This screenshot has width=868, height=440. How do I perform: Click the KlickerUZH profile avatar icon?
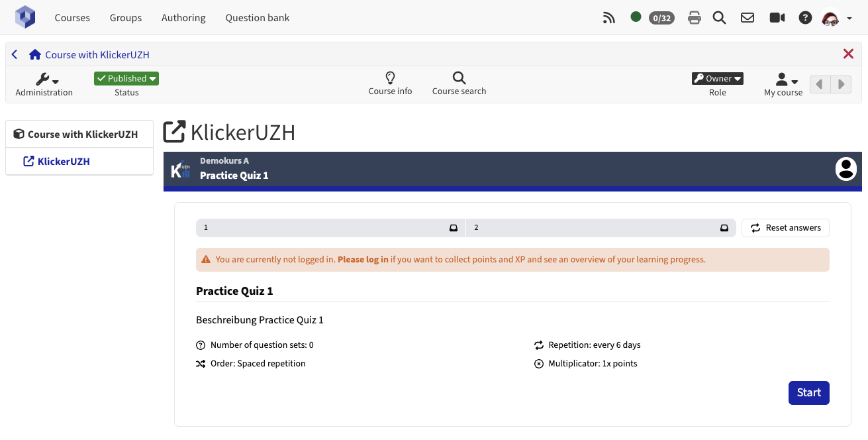coord(846,169)
